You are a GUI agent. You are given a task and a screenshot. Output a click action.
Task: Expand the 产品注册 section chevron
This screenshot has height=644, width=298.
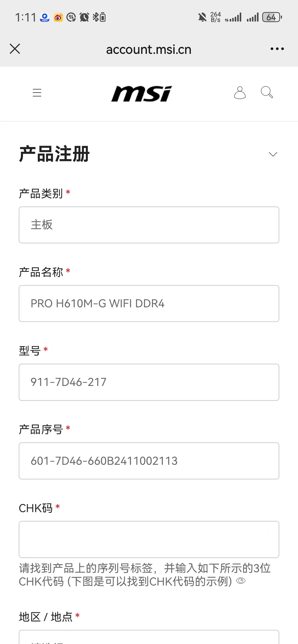click(273, 154)
